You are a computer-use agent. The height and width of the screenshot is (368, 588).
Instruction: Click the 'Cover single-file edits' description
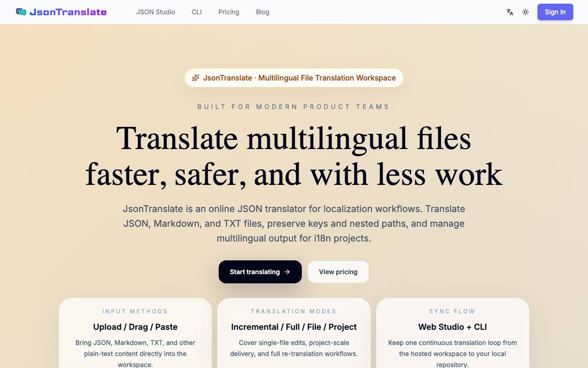294,348
